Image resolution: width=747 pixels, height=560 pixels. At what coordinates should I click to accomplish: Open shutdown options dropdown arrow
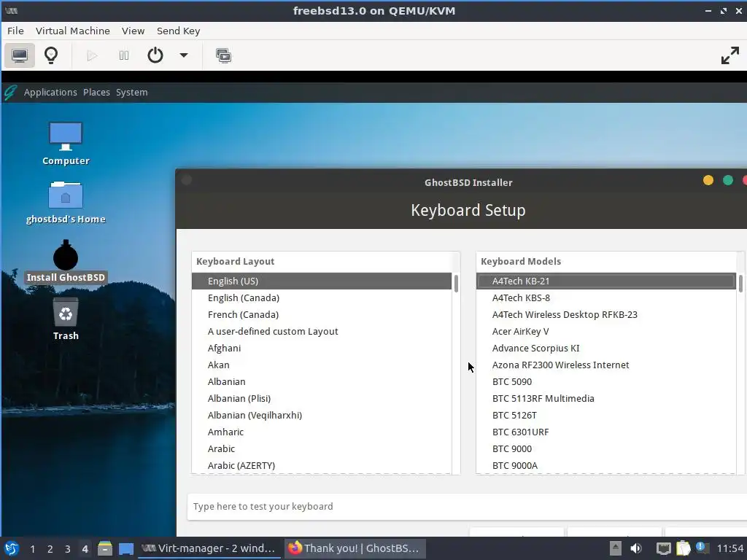[x=183, y=55]
